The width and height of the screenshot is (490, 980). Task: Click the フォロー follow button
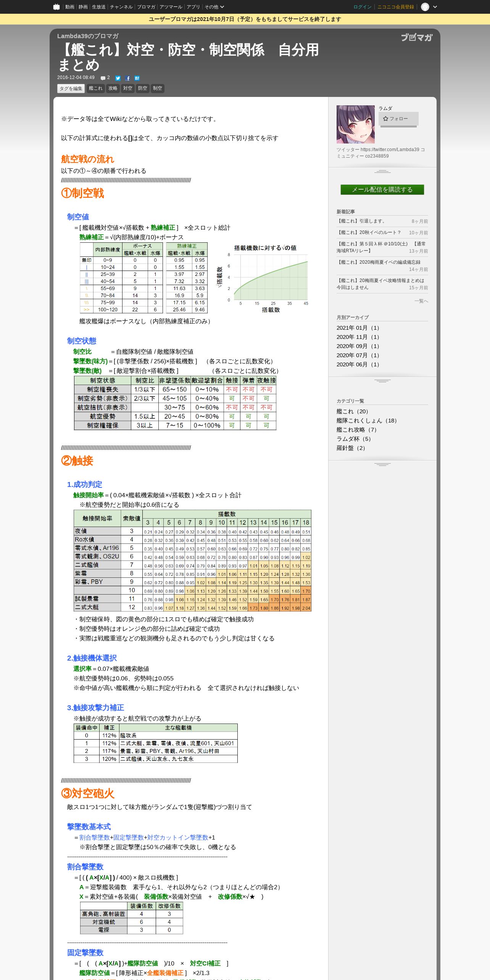pos(398,119)
